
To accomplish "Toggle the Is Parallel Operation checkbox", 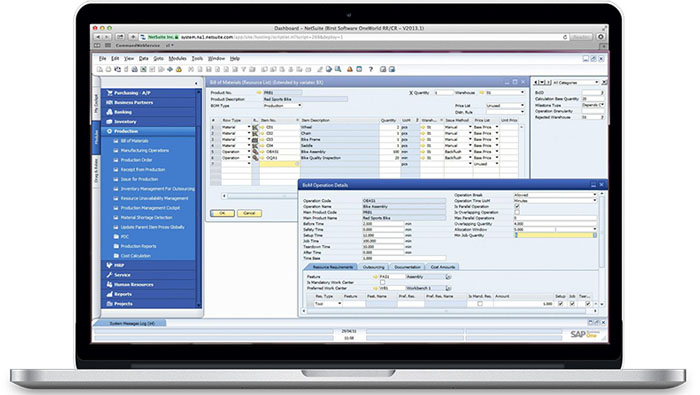I will point(517,207).
